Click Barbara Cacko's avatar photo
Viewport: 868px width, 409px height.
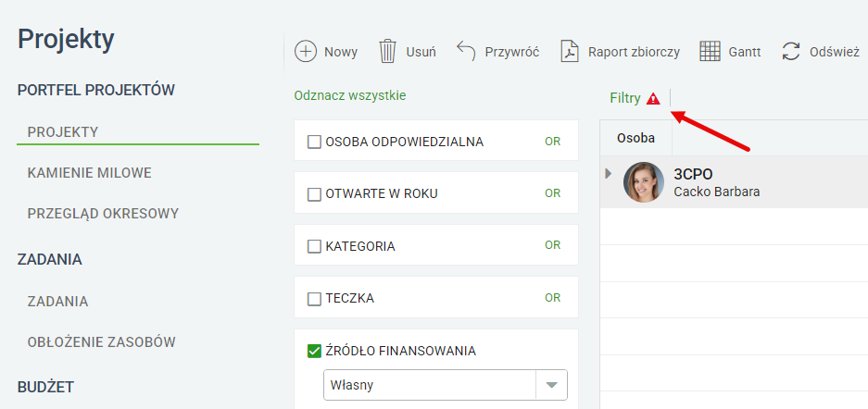[644, 182]
